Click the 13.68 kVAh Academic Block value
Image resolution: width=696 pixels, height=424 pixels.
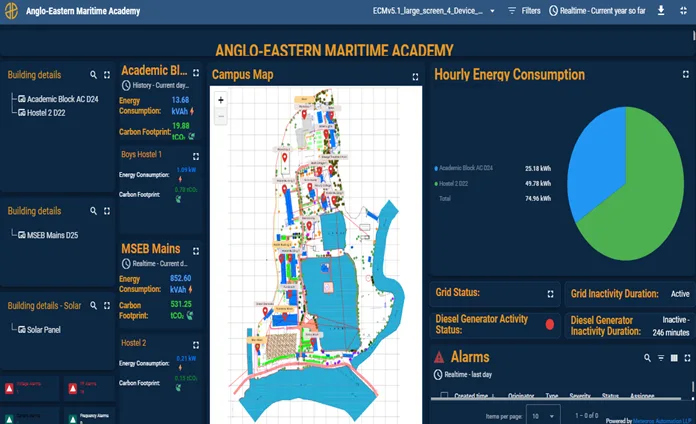[x=181, y=106]
